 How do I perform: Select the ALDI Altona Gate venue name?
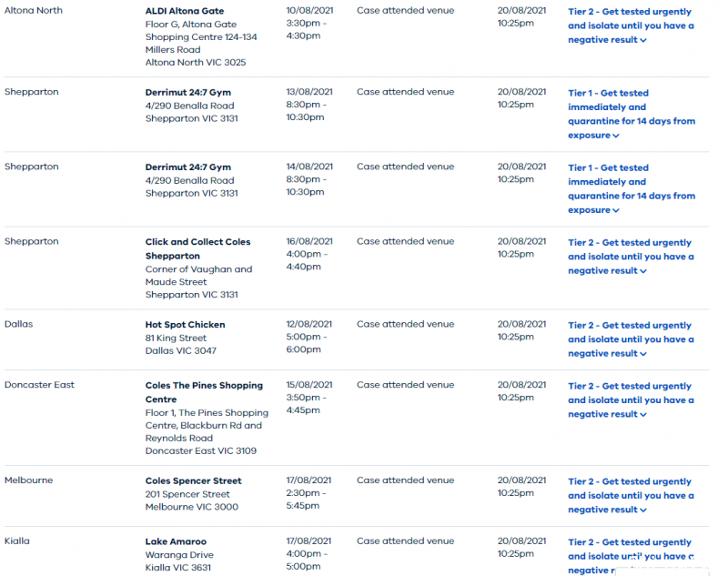184,11
